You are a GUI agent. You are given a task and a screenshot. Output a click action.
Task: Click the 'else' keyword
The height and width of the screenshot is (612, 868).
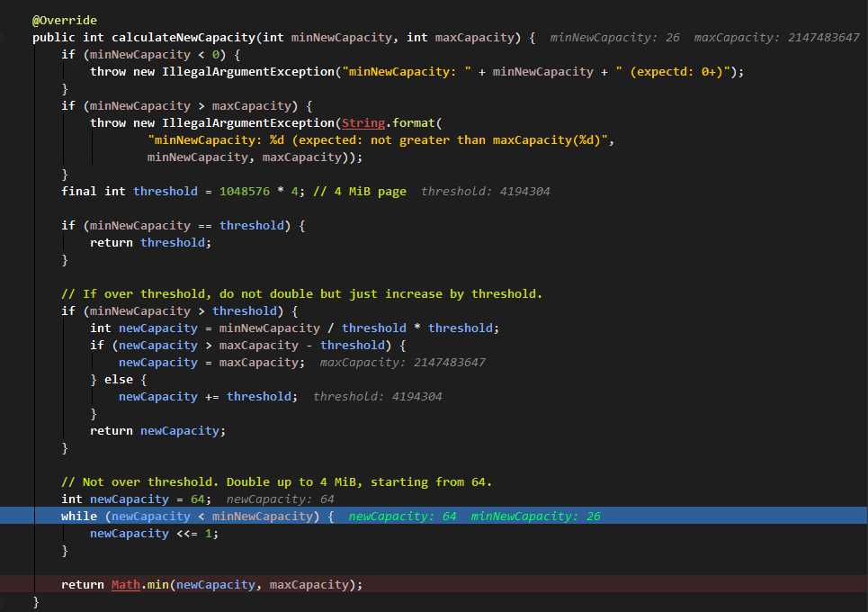point(119,380)
